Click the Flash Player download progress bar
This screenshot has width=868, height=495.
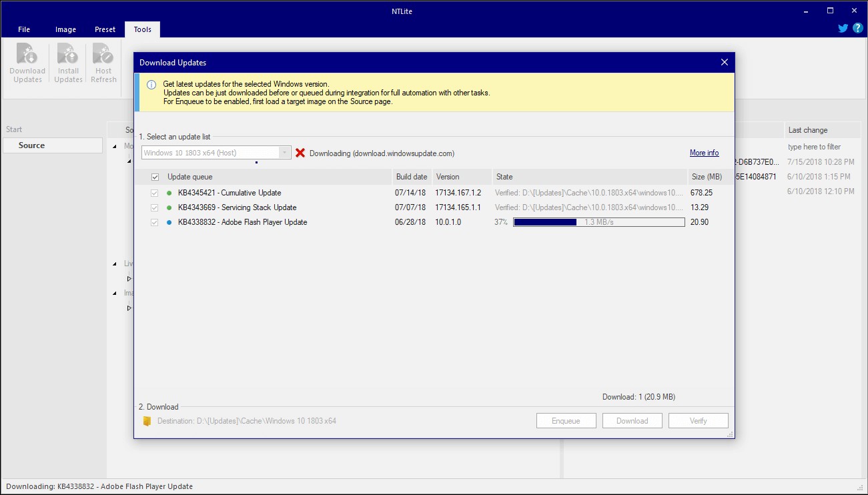pyautogui.click(x=598, y=222)
